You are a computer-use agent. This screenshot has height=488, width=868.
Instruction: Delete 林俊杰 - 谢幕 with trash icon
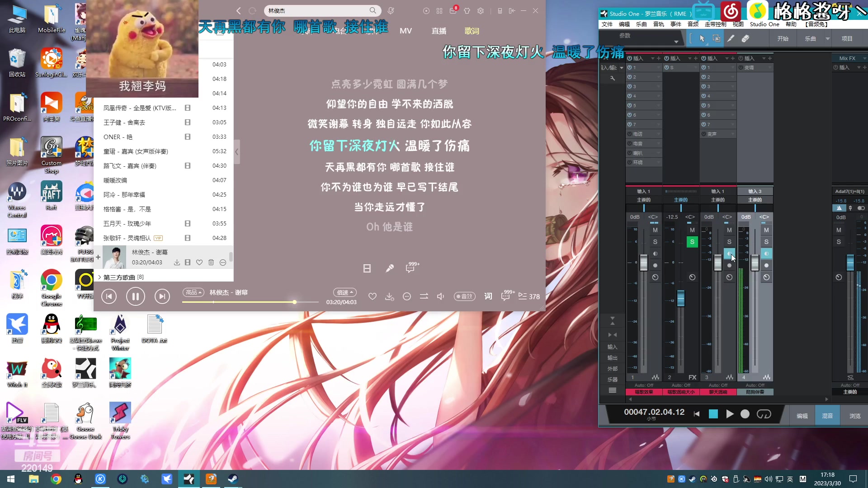click(x=211, y=263)
